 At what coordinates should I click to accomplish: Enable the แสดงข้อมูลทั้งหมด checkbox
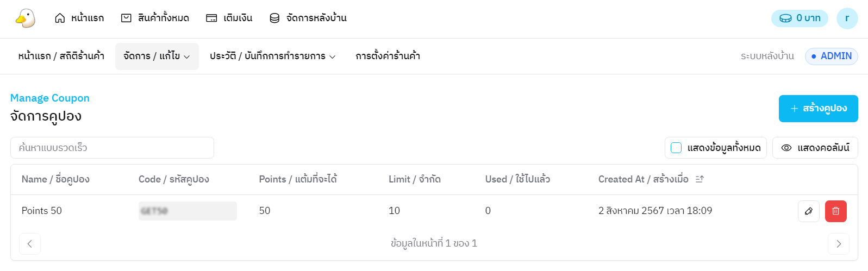pos(676,148)
